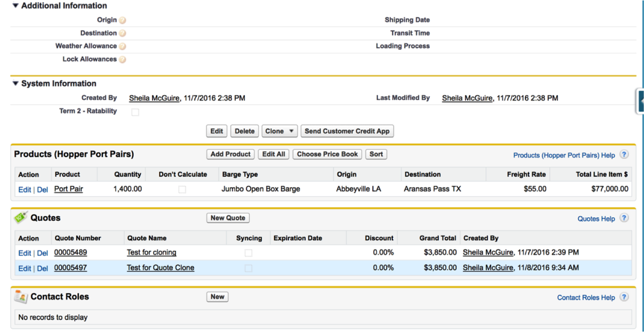Image resolution: width=644 pixels, height=332 pixels.
Task: Open Products (Hopper Port Pairs) help question icon
Action: 624,155
